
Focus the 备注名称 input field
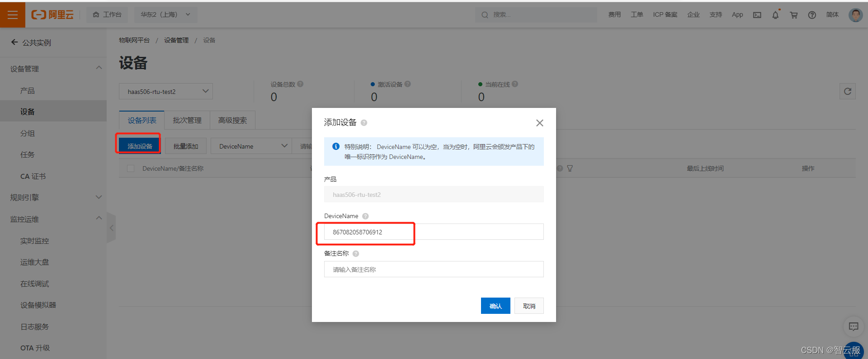434,269
